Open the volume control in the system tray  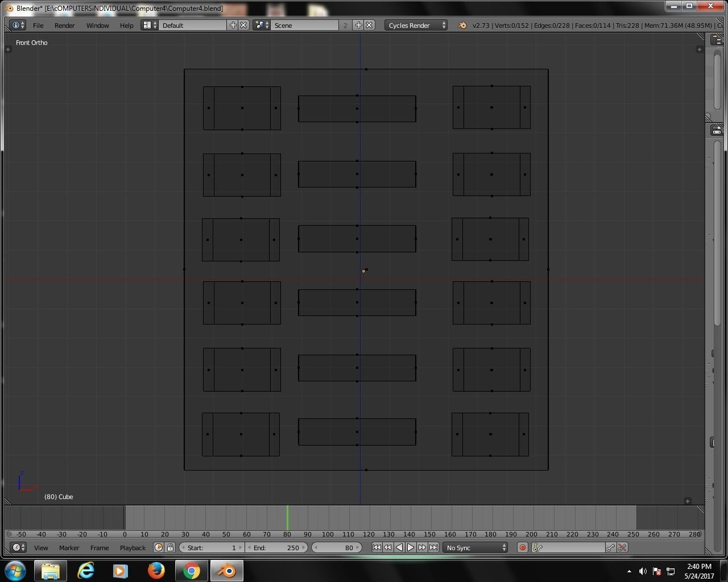point(643,571)
